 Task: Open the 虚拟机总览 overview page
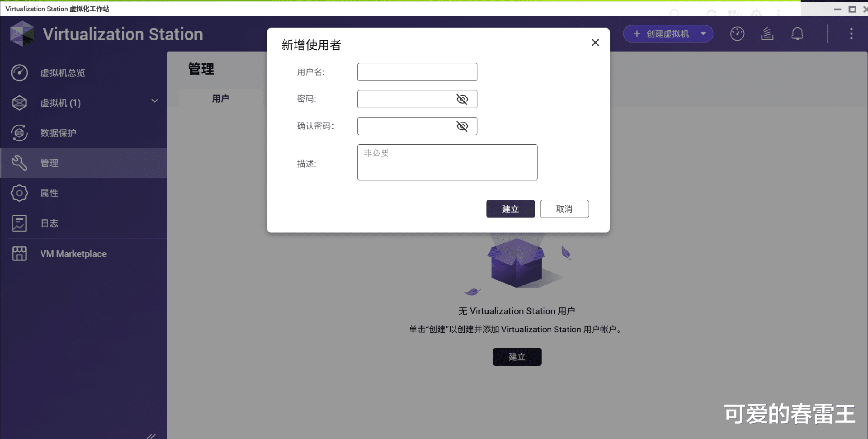click(62, 73)
